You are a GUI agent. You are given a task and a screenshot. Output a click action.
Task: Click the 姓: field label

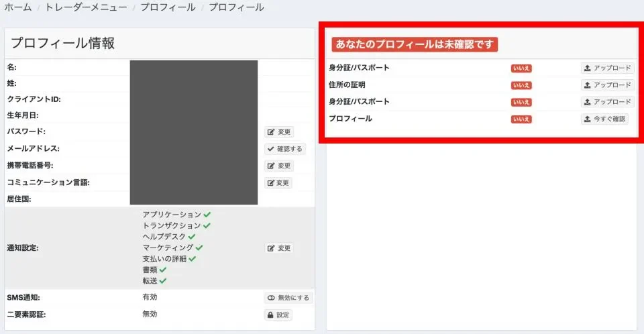pyautogui.click(x=11, y=83)
